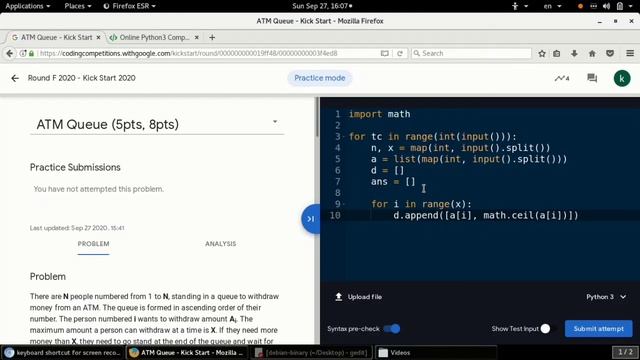Open a new browser tab
The height and width of the screenshot is (360, 640).
(212, 38)
